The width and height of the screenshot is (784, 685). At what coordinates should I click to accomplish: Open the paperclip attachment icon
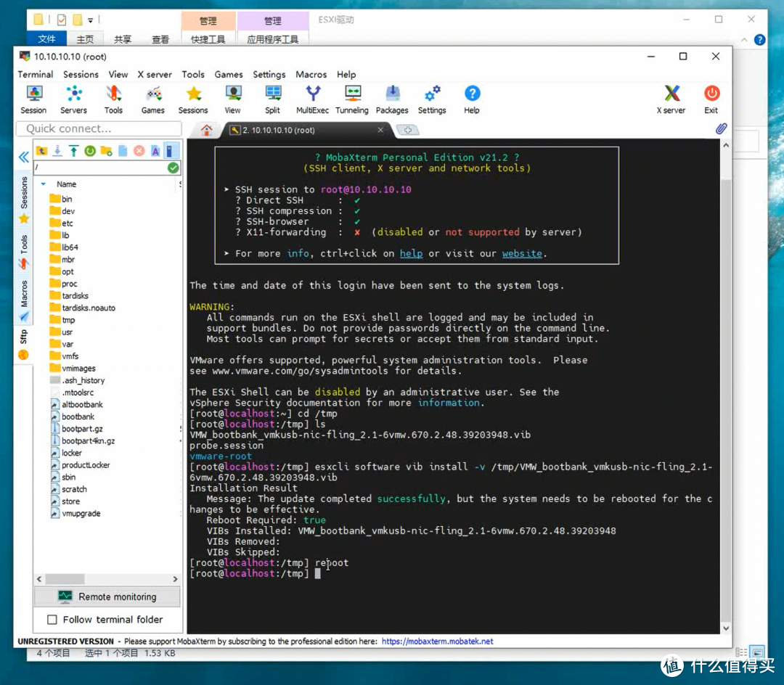click(x=721, y=129)
